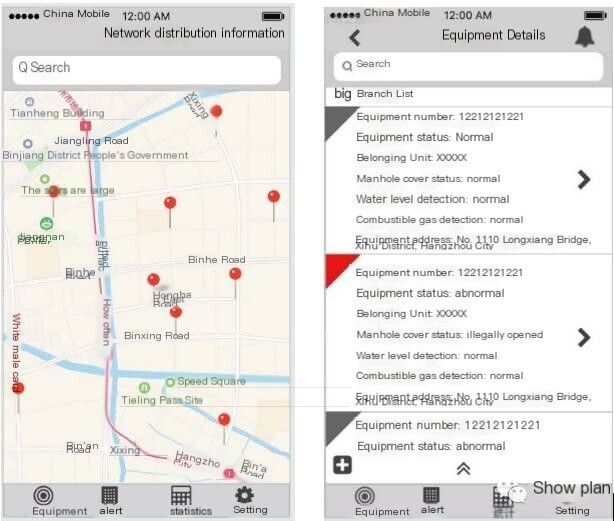Click the Search field in Equipment Details

[x=468, y=66]
